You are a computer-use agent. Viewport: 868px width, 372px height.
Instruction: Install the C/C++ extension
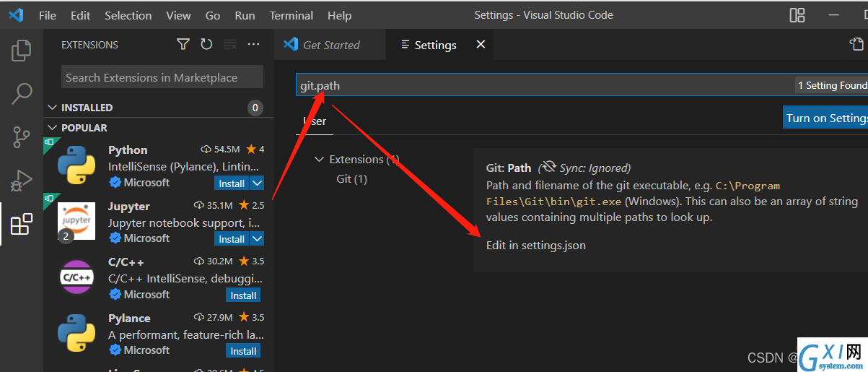pos(243,295)
